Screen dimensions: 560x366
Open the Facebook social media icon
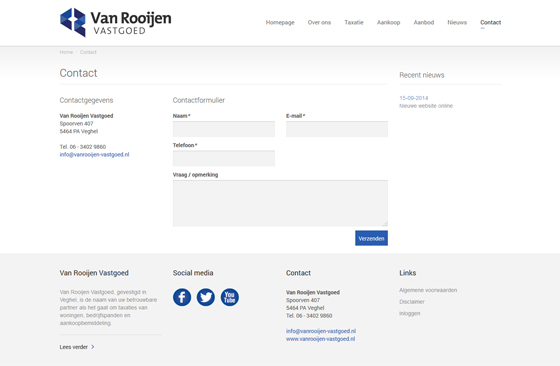[x=182, y=297]
